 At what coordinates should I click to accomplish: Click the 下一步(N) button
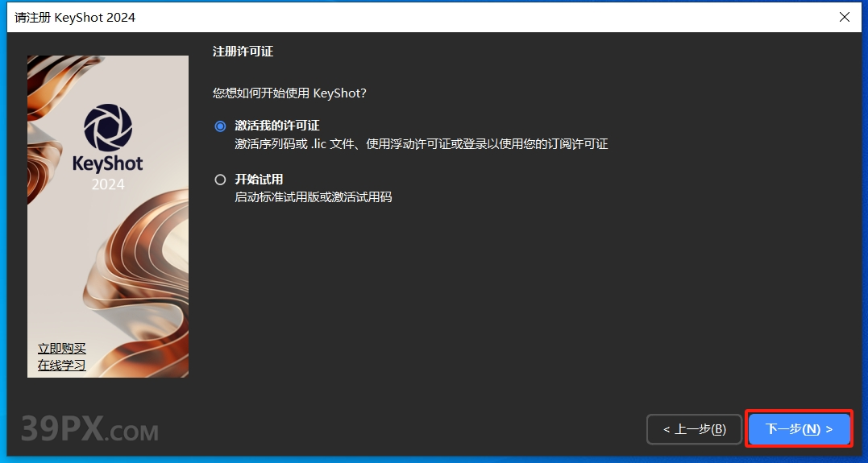[x=799, y=429]
